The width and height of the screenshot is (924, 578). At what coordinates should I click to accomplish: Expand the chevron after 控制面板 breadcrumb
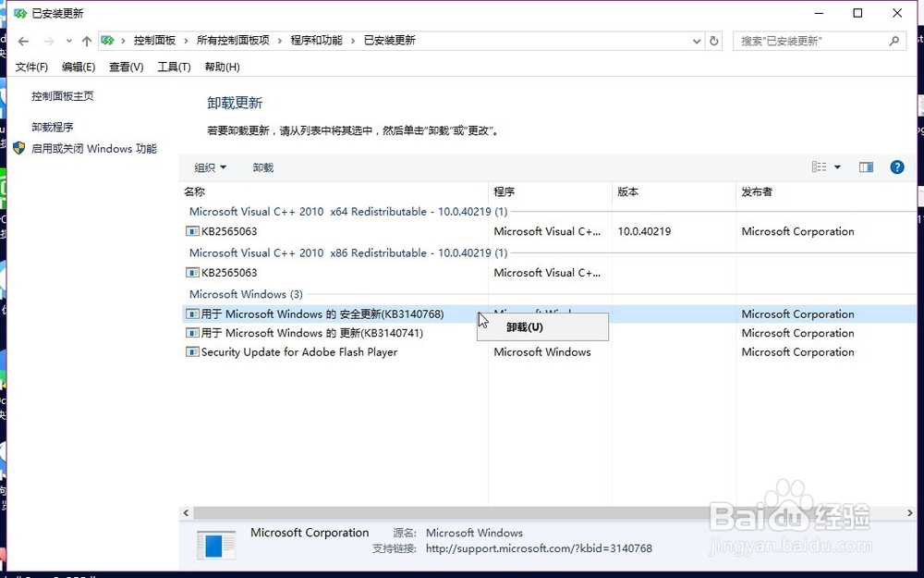coord(187,41)
